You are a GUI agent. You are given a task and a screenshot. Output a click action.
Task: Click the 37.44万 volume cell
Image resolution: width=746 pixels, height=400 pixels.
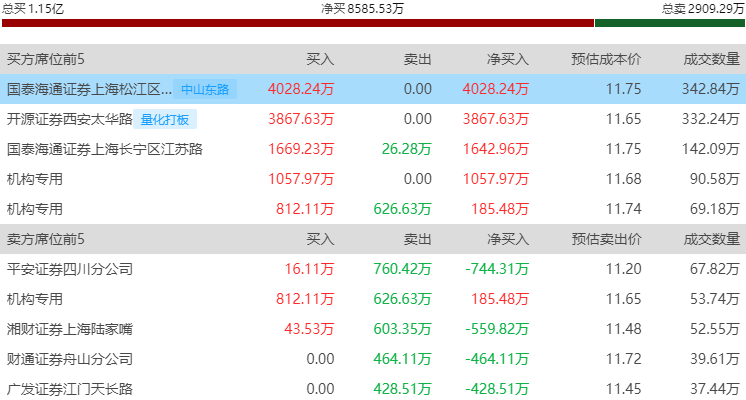click(715, 389)
